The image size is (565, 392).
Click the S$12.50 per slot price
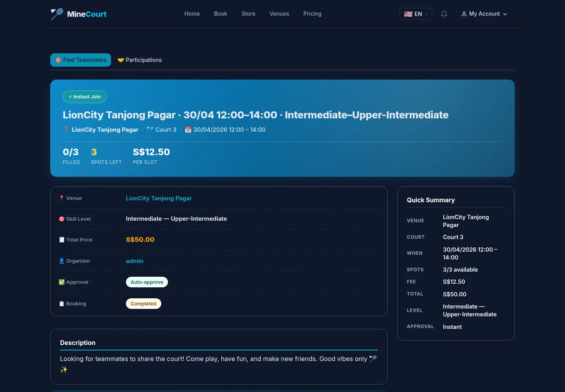151,152
